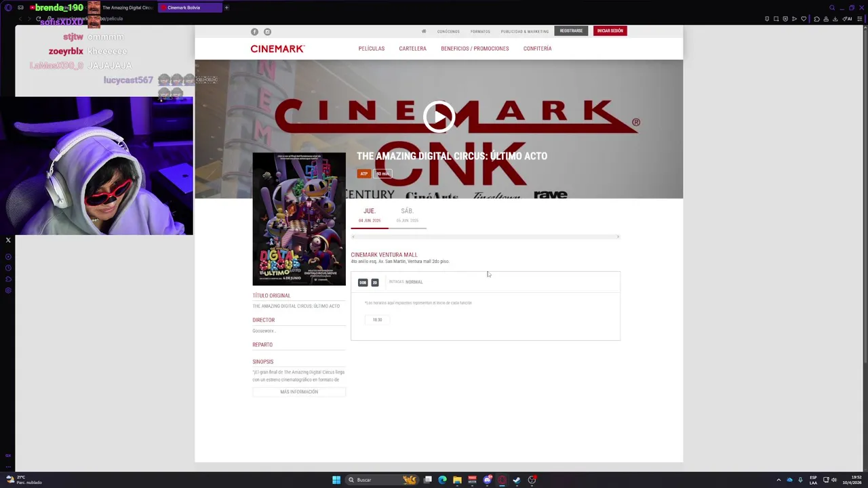The width and height of the screenshot is (868, 488).
Task: Open File Explorer from the taskbar
Action: pyautogui.click(x=457, y=480)
